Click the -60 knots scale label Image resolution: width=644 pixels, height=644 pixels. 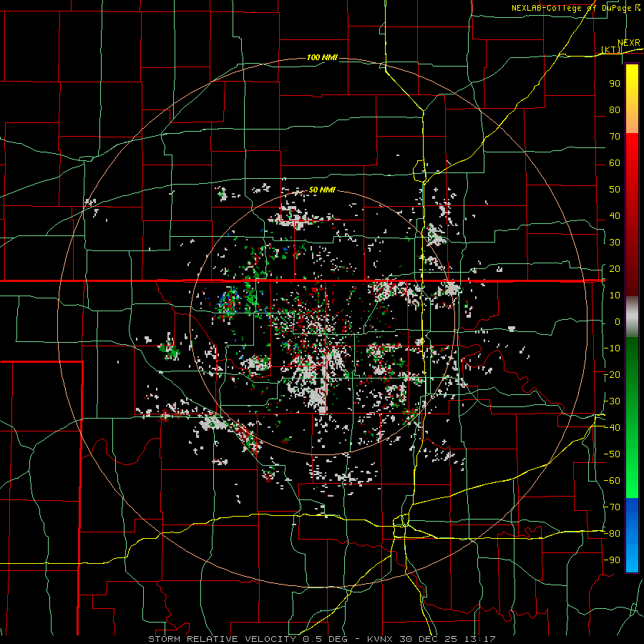(612, 481)
